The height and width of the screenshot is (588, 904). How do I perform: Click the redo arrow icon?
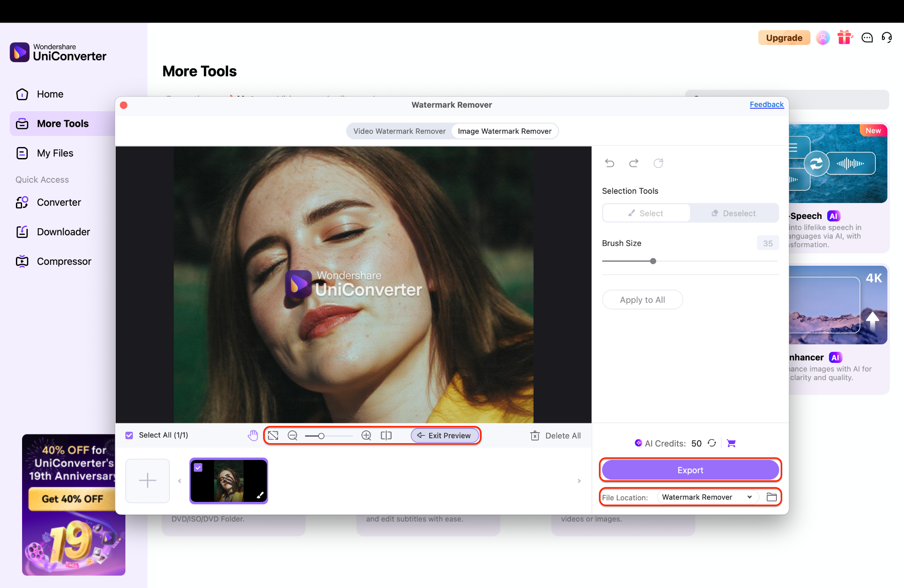pos(634,163)
